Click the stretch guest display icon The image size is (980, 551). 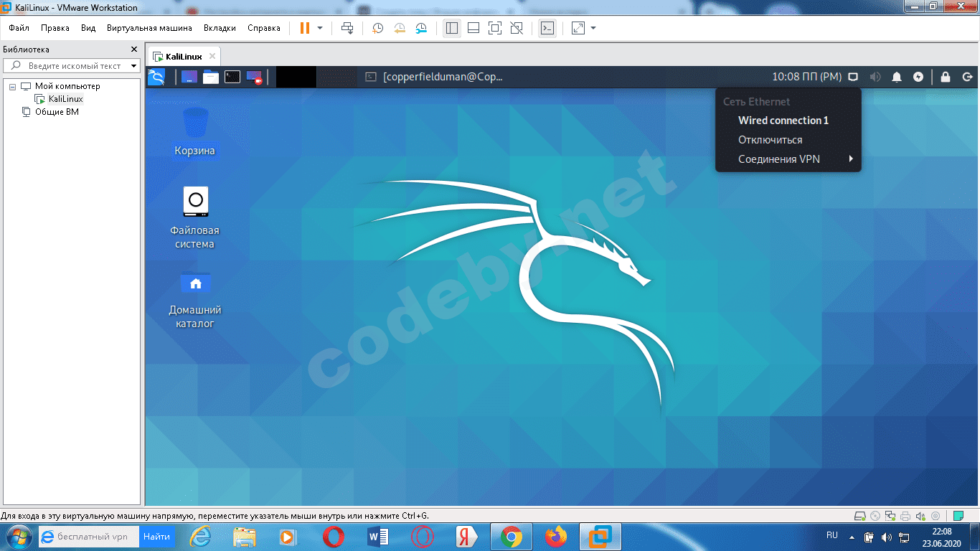pos(578,28)
